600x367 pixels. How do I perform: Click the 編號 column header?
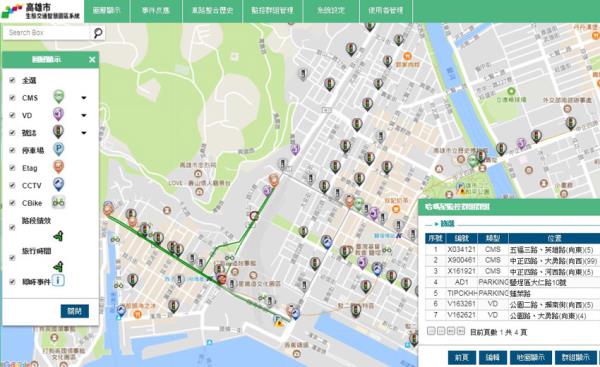tap(461, 238)
